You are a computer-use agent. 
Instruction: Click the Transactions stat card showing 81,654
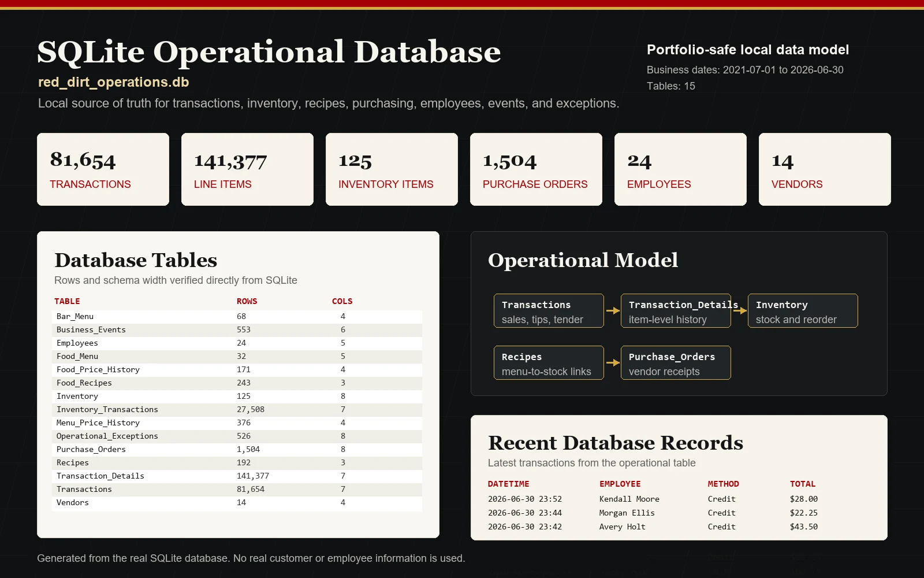[103, 169]
